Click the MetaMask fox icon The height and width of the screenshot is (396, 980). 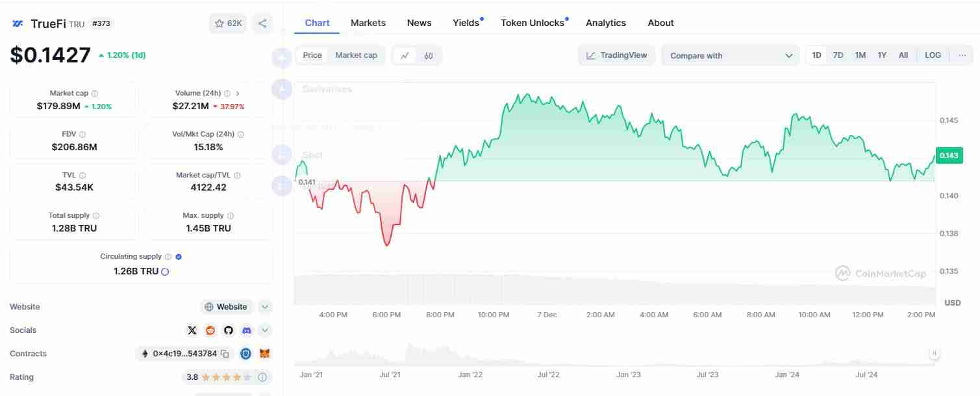(x=265, y=354)
